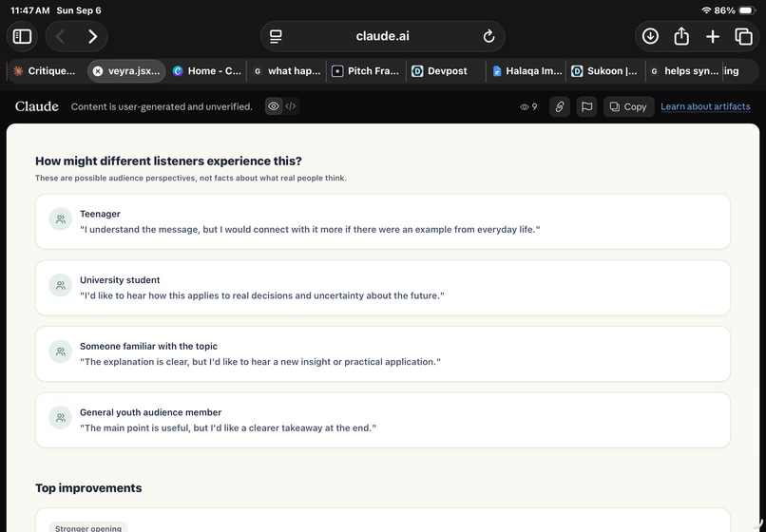
Task: Select the Teenager heading text
Action: point(100,214)
